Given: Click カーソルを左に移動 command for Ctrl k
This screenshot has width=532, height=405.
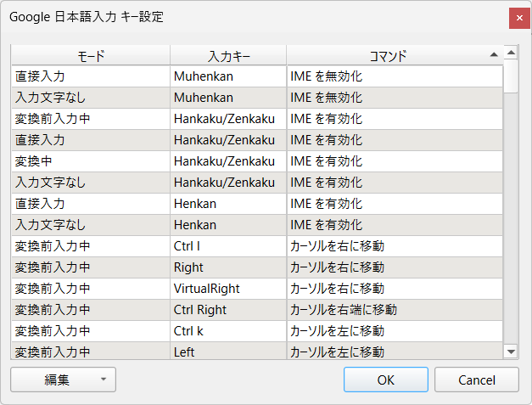Looking at the screenshot, I should 395,331.
